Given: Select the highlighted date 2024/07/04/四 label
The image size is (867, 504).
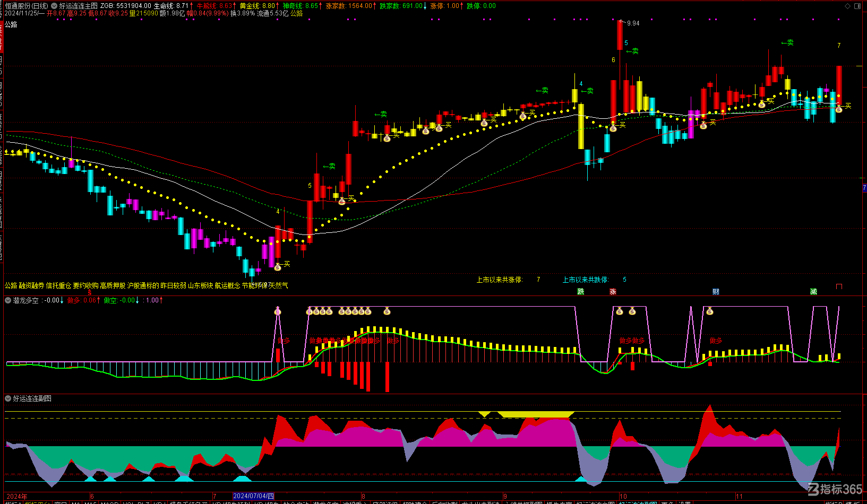Looking at the screenshot, I should tap(253, 497).
